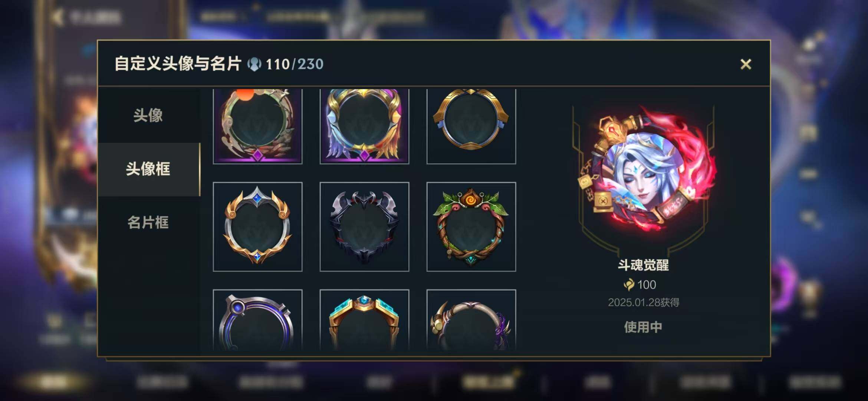Select the teal and gold crystal frame
Screen dimensions: 868x401
tap(364, 320)
